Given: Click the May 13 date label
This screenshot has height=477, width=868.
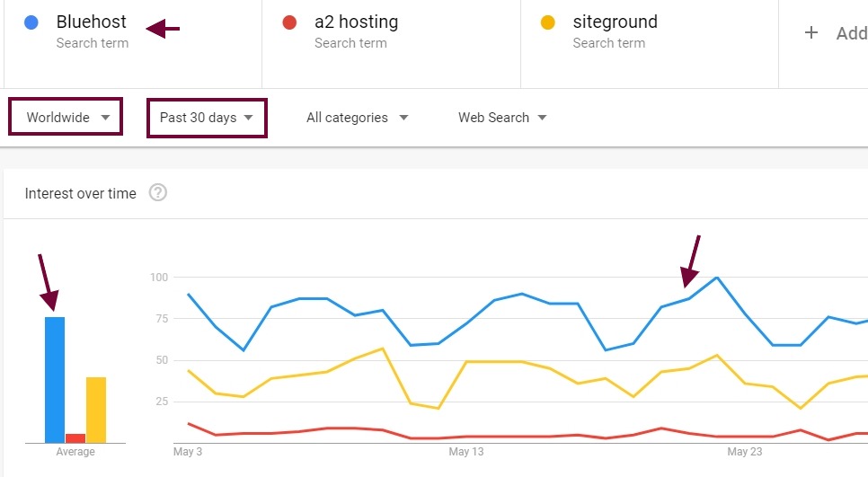Looking at the screenshot, I should point(466,452).
